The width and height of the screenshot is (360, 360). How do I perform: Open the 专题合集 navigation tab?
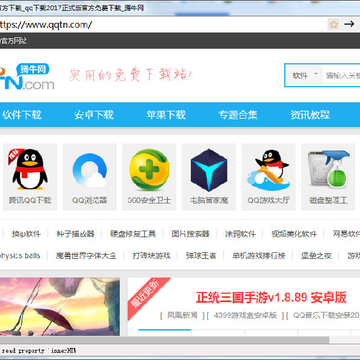(x=238, y=115)
